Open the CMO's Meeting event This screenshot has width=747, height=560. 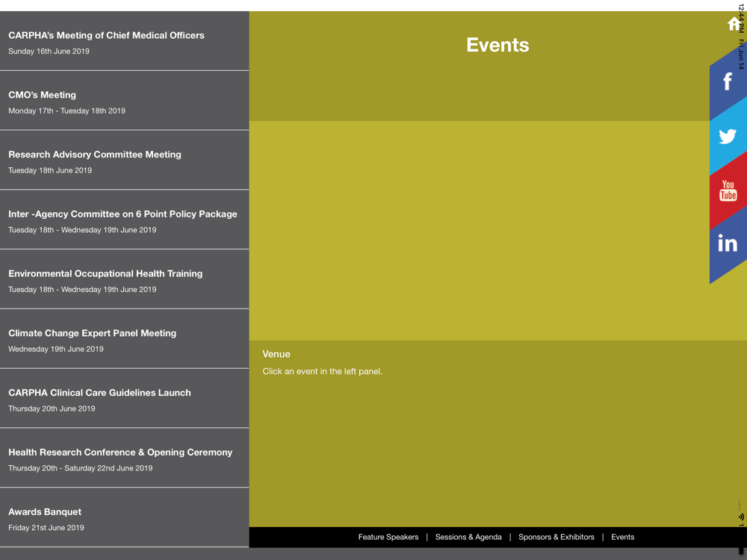[124, 101]
